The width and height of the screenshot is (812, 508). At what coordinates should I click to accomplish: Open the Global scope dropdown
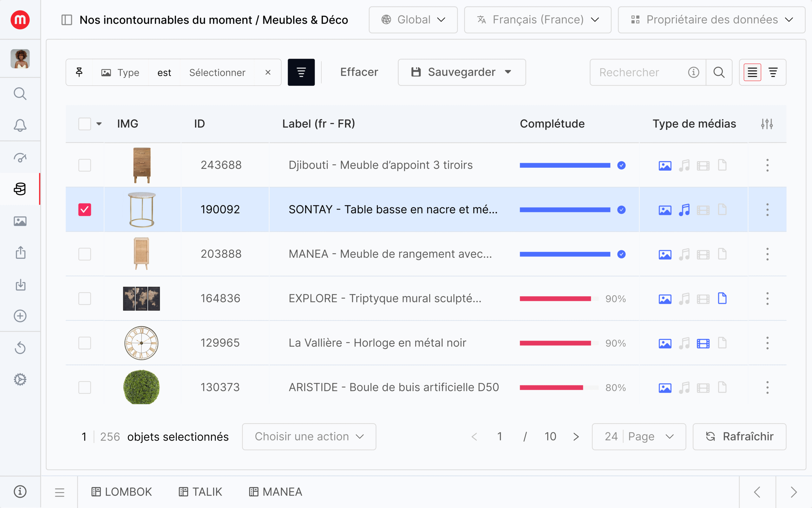(413, 20)
